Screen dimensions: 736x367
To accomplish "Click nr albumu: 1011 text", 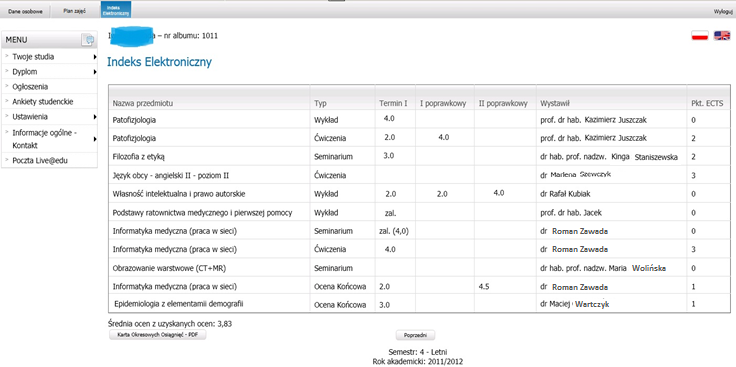I will coord(191,36).
